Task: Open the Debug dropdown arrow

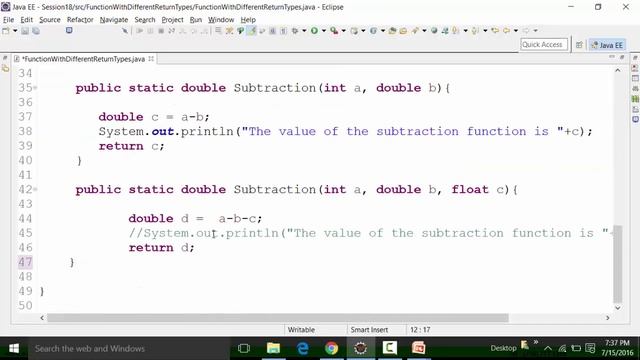Action: point(304,31)
